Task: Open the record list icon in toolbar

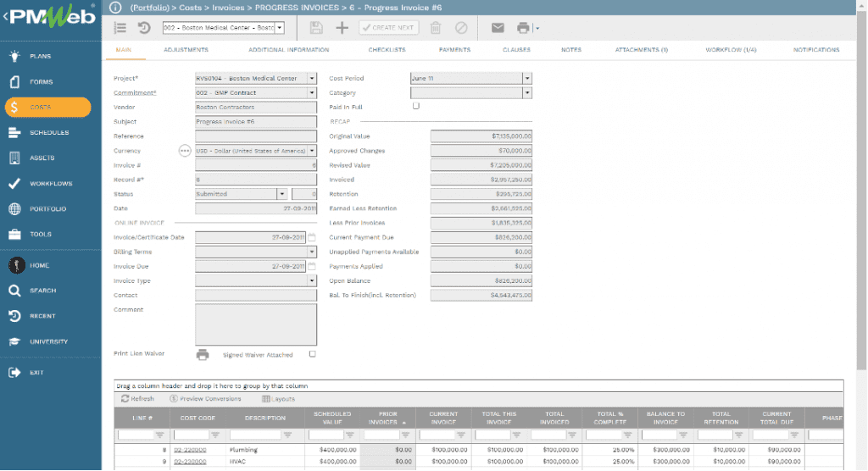Action: (120, 28)
